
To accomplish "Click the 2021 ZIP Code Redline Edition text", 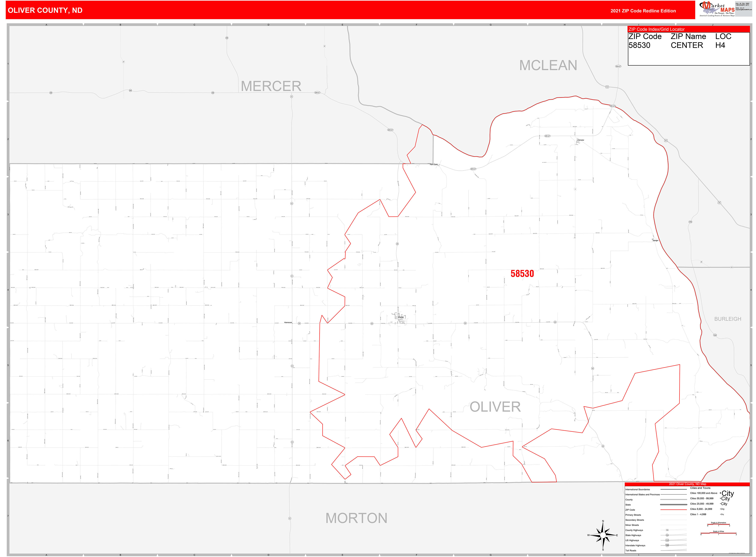I will pos(643,11).
